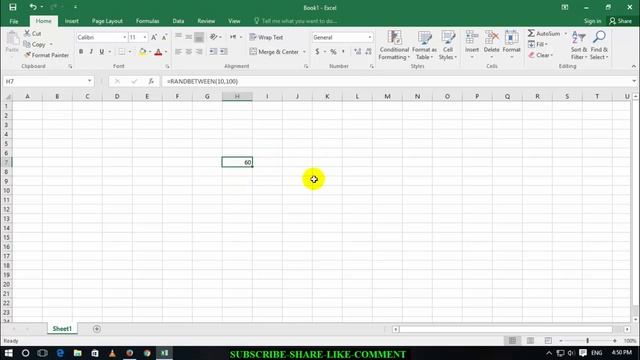The image size is (640, 360).
Task: Switch to the Page Layout tab
Action: coord(107,21)
